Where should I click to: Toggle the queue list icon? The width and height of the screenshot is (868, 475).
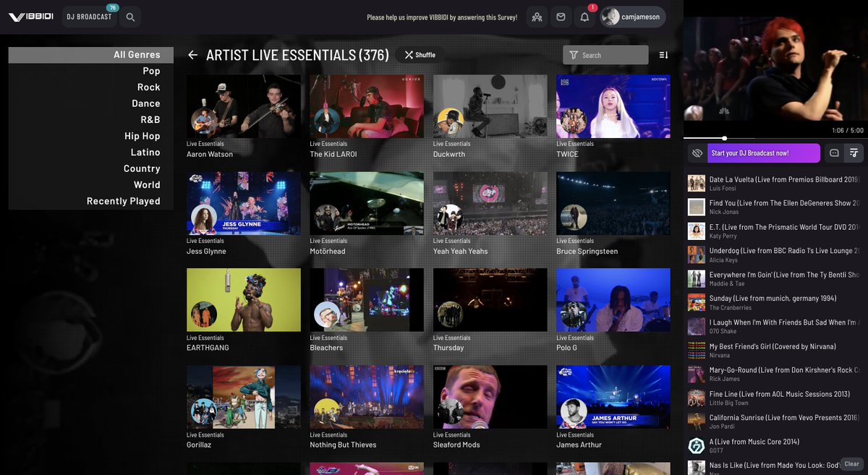854,153
